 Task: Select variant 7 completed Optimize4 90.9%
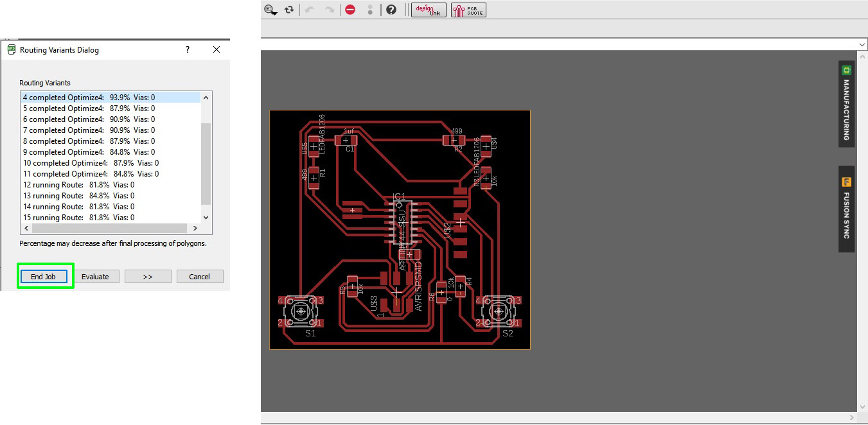[110, 130]
